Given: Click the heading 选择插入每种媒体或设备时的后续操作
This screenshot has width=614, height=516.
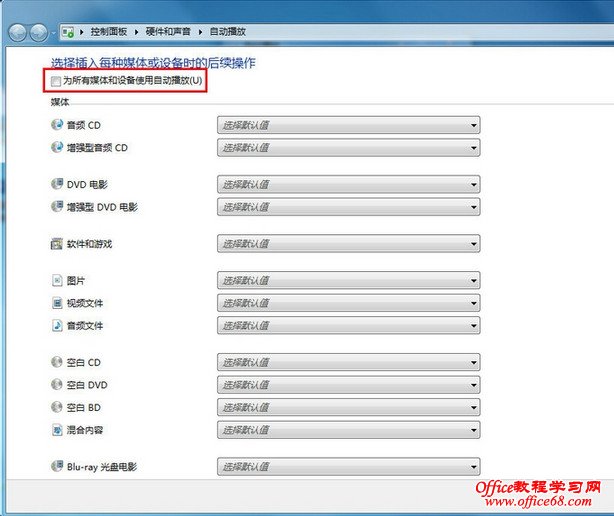Looking at the screenshot, I should (x=153, y=63).
